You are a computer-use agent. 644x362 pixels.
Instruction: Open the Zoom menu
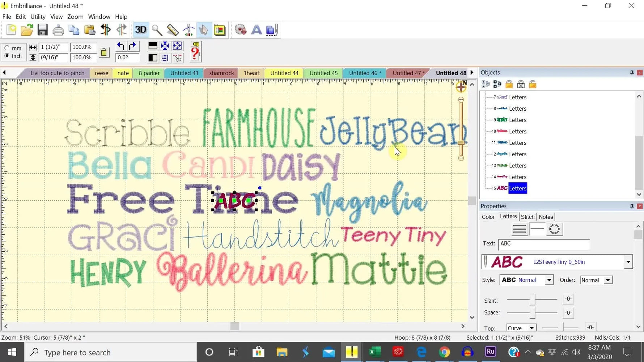tap(75, 17)
